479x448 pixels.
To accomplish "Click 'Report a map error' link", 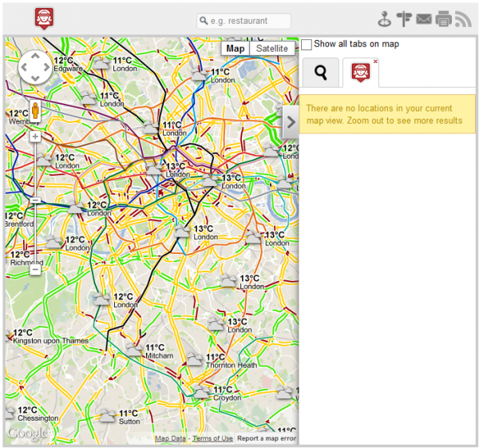I will (x=267, y=438).
